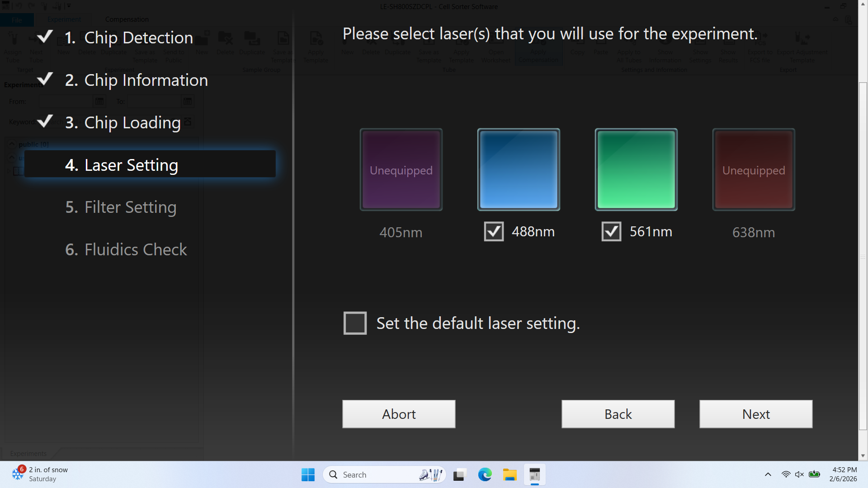Viewport: 868px width, 488px height.
Task: Click the Wi-Fi network tray icon
Action: coord(786,474)
